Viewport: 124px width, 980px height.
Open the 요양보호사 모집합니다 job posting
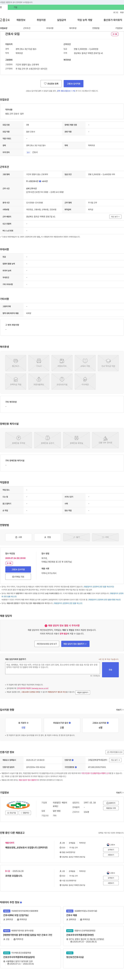(27, 848)
